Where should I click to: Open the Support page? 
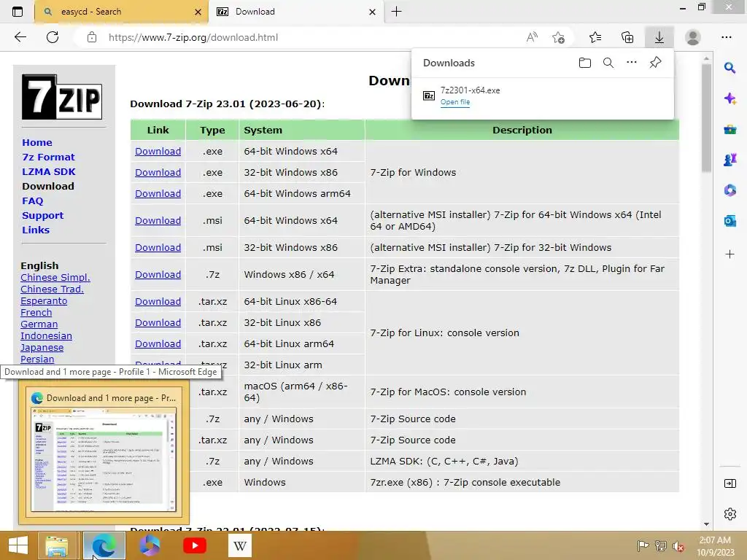42,215
